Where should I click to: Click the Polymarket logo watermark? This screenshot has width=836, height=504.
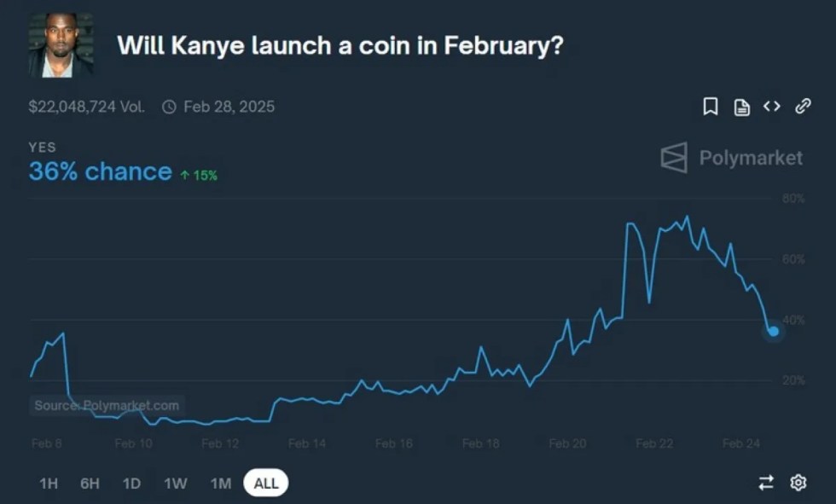coord(731,158)
